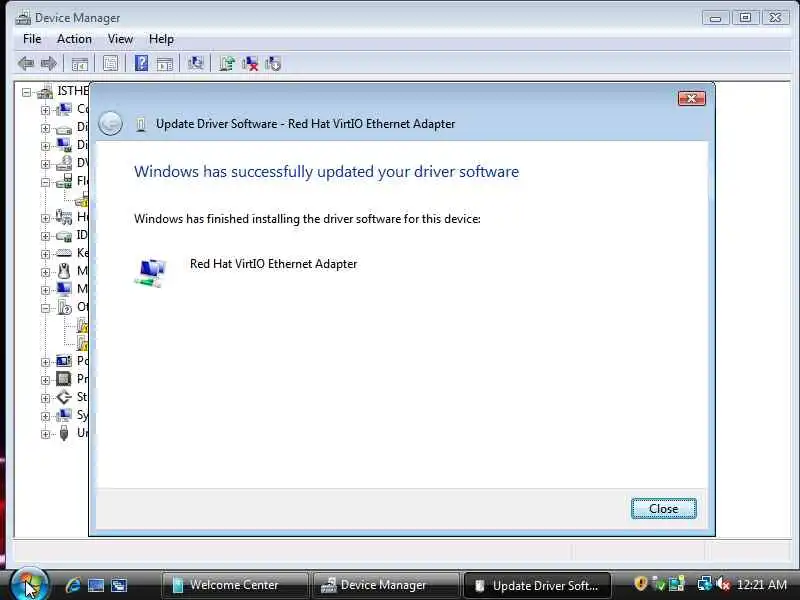Image resolution: width=800 pixels, height=600 pixels.
Task: Minimize the Device Manager window
Action: coord(715,18)
